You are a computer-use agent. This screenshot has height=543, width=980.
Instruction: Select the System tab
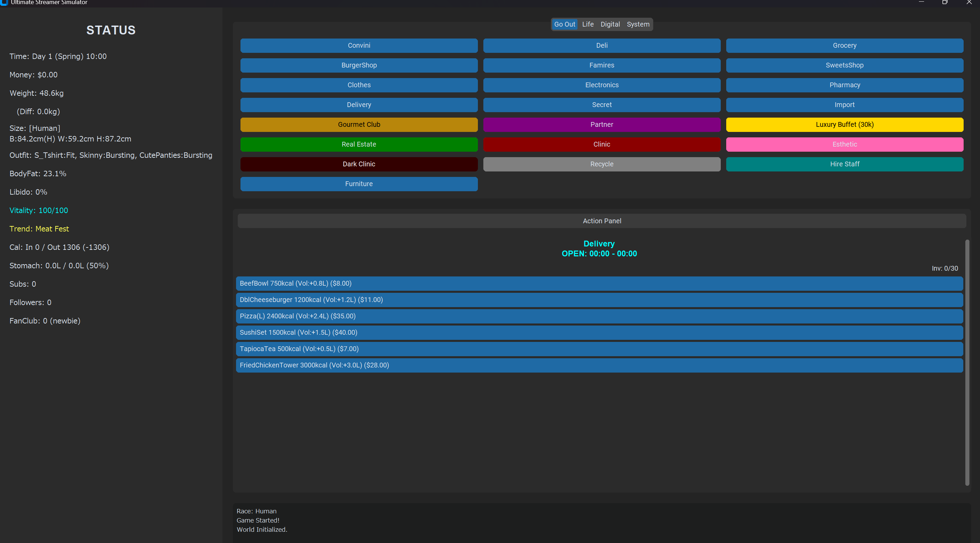(x=638, y=24)
